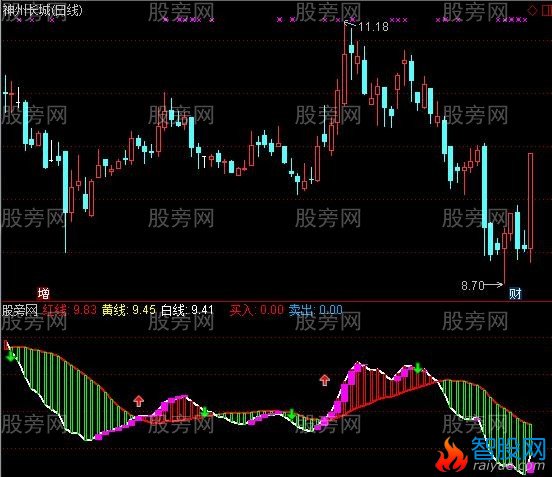The height and width of the screenshot is (477, 552).
Task: Click the 增 event marker below the chart
Action: coord(44,293)
